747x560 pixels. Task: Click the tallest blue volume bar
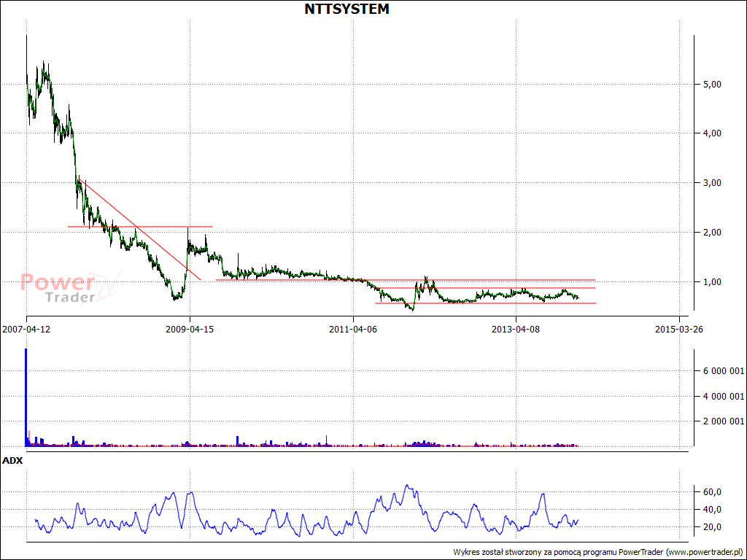[x=26, y=397]
